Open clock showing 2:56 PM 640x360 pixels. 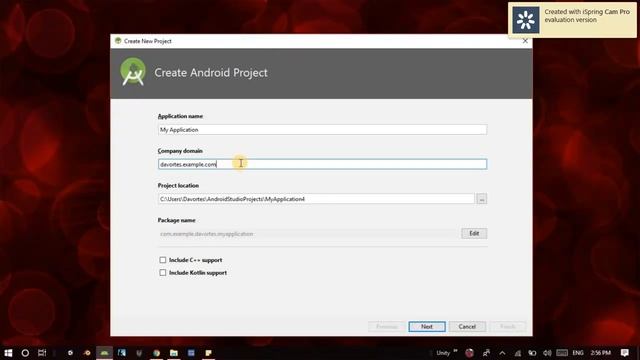point(600,353)
